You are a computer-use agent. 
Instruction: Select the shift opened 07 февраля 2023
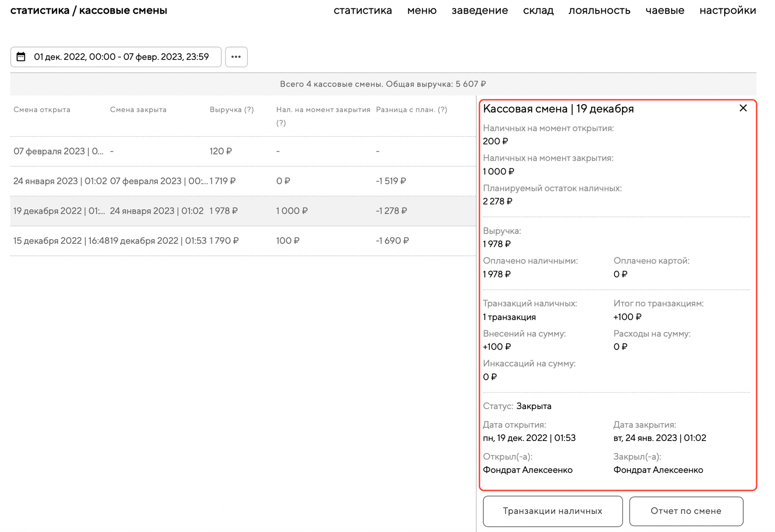pos(58,151)
